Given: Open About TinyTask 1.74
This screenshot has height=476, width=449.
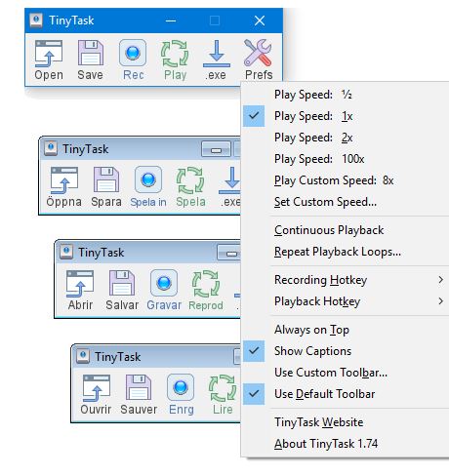Looking at the screenshot, I should click(345, 444).
